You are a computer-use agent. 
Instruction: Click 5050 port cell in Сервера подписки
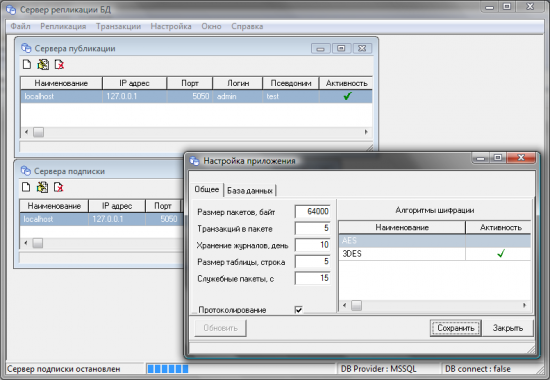tap(163, 219)
